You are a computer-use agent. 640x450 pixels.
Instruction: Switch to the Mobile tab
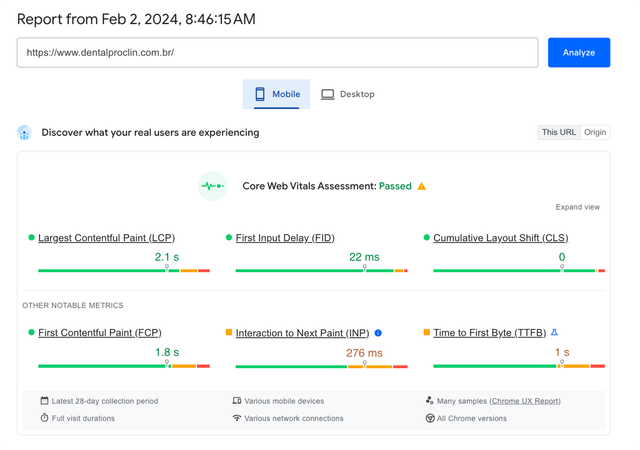coord(276,94)
